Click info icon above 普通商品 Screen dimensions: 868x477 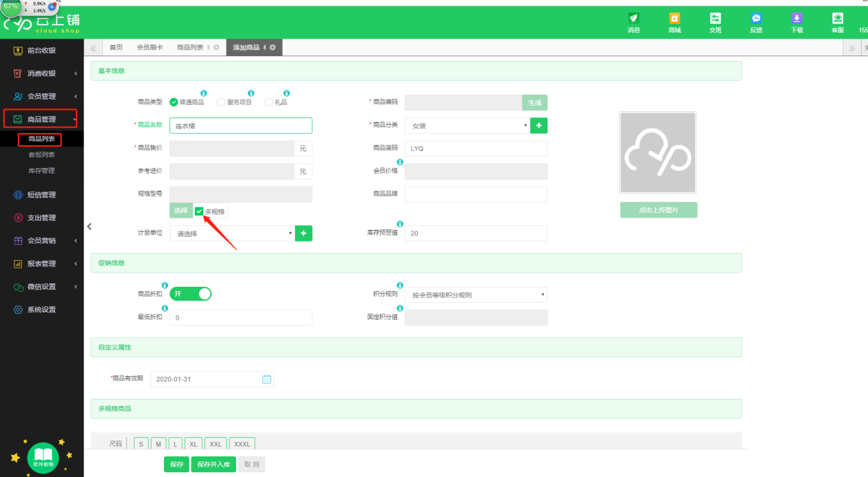click(x=204, y=93)
